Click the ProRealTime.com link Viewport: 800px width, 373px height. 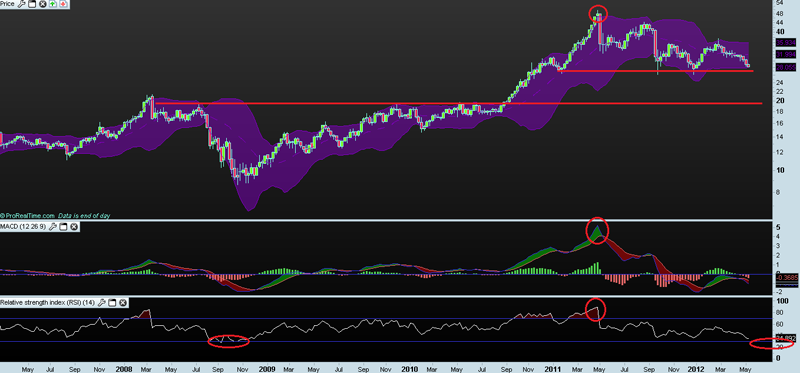(x=28, y=216)
